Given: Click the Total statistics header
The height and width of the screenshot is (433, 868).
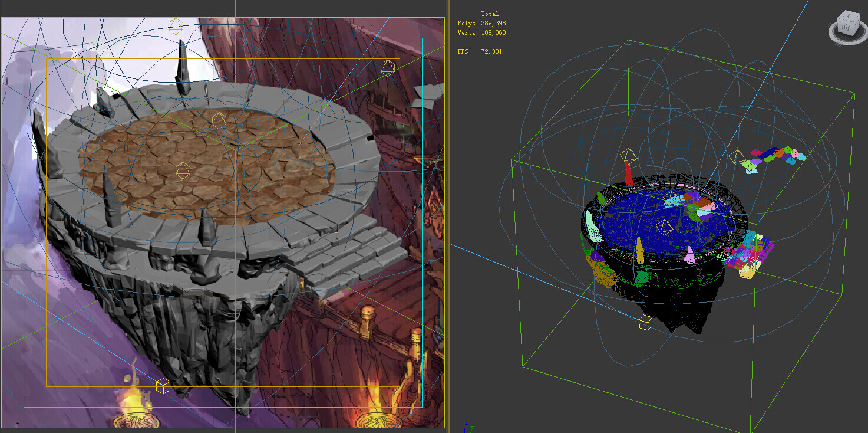Looking at the screenshot, I should tap(490, 14).
